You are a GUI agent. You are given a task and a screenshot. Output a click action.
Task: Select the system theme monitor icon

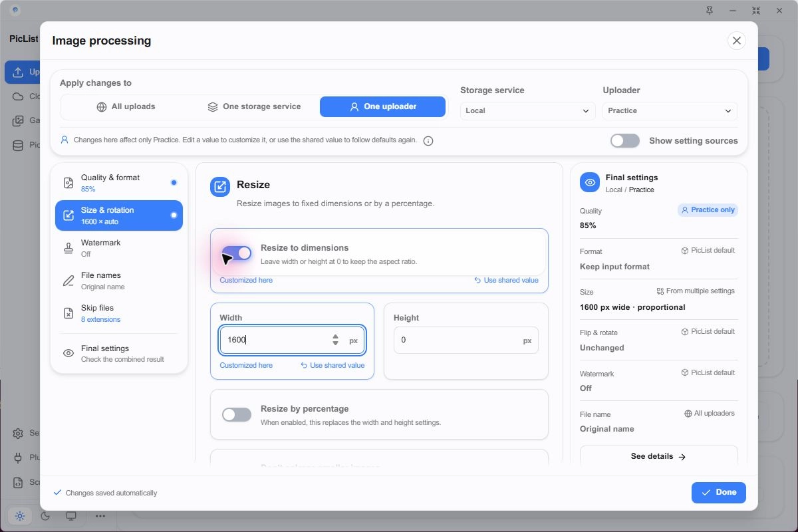pos(71,515)
